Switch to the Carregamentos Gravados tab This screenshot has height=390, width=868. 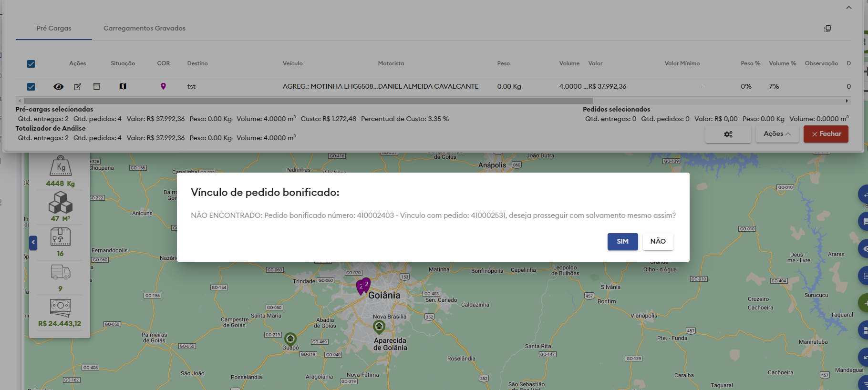[x=144, y=28]
